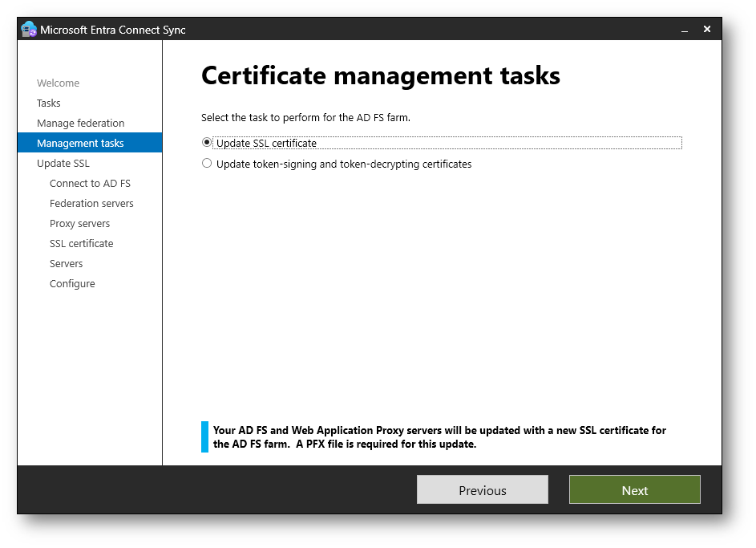Click the Servers step in sidebar
Image resolution: width=756 pixels, height=548 pixels.
(66, 263)
